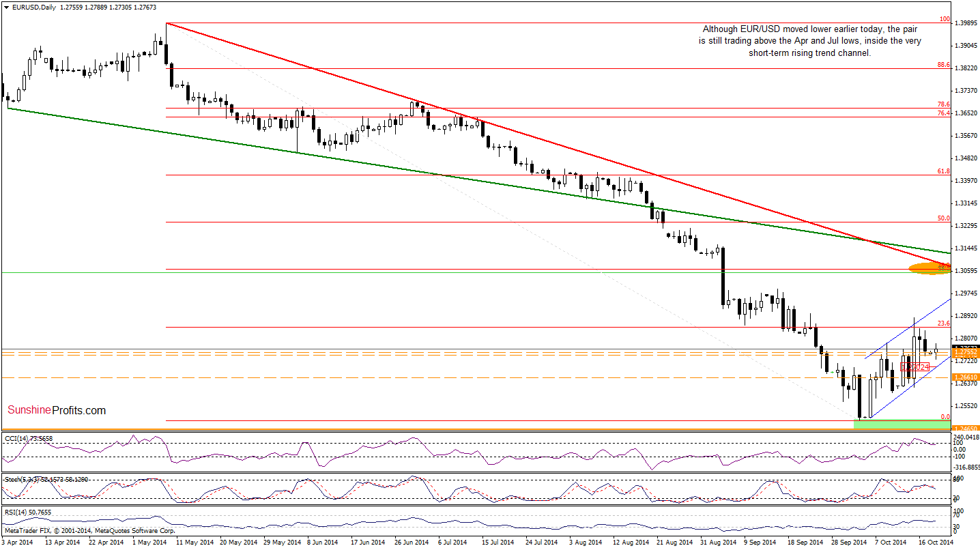This screenshot has width=980, height=548.
Task: Click the 1.39045 price axis label
Action: [x=965, y=46]
